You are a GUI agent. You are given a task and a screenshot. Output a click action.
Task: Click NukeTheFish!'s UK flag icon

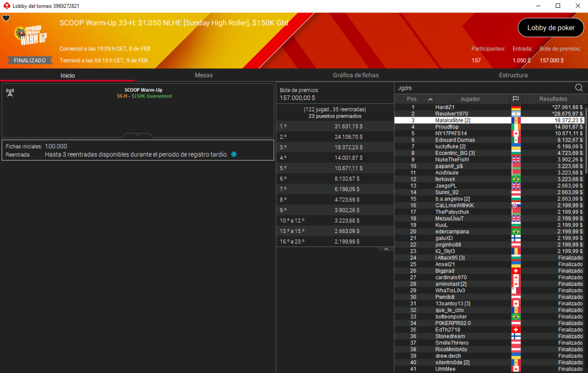point(515,160)
